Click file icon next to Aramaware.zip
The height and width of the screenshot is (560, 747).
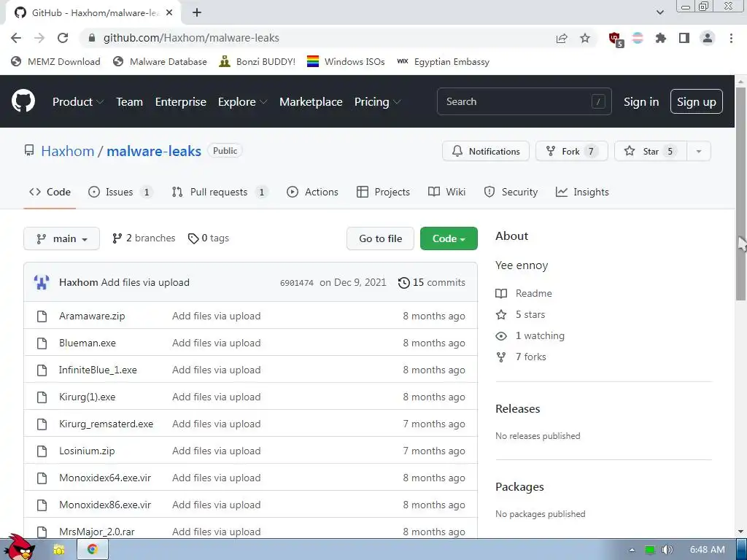click(42, 316)
